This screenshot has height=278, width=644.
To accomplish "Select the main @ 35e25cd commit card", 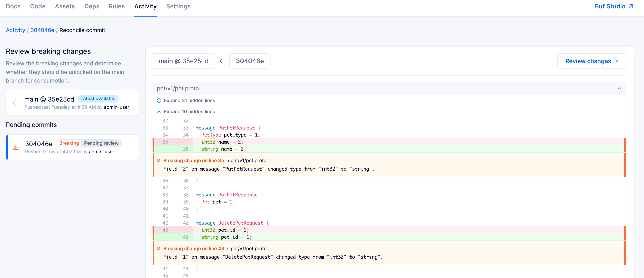I will [x=72, y=102].
